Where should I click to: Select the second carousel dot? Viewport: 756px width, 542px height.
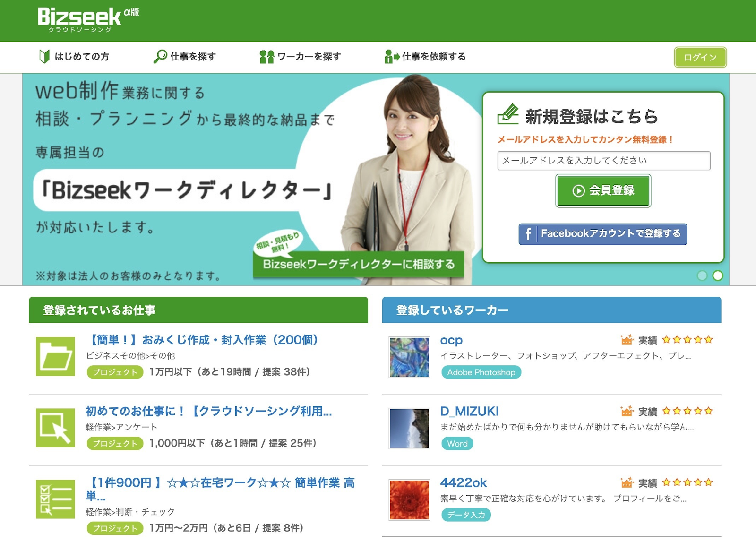point(718,275)
